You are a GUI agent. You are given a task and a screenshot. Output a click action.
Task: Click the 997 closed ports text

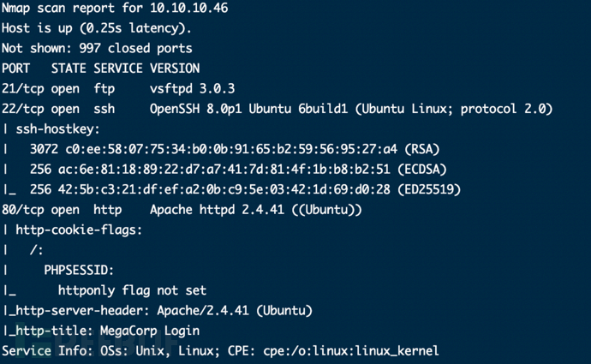click(135, 48)
